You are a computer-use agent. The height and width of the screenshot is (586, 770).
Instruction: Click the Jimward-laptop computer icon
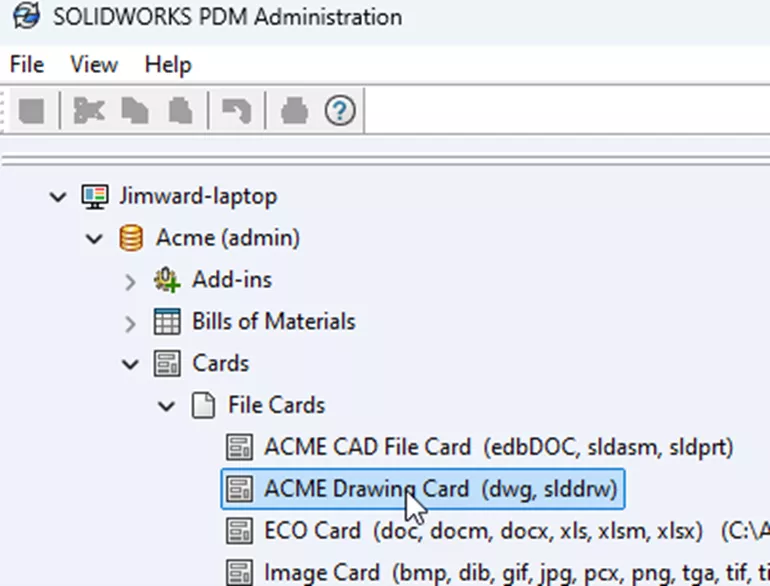(x=95, y=196)
